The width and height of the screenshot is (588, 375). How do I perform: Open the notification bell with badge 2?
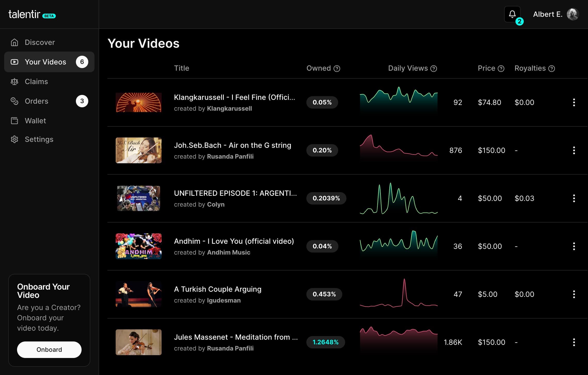[x=512, y=14]
